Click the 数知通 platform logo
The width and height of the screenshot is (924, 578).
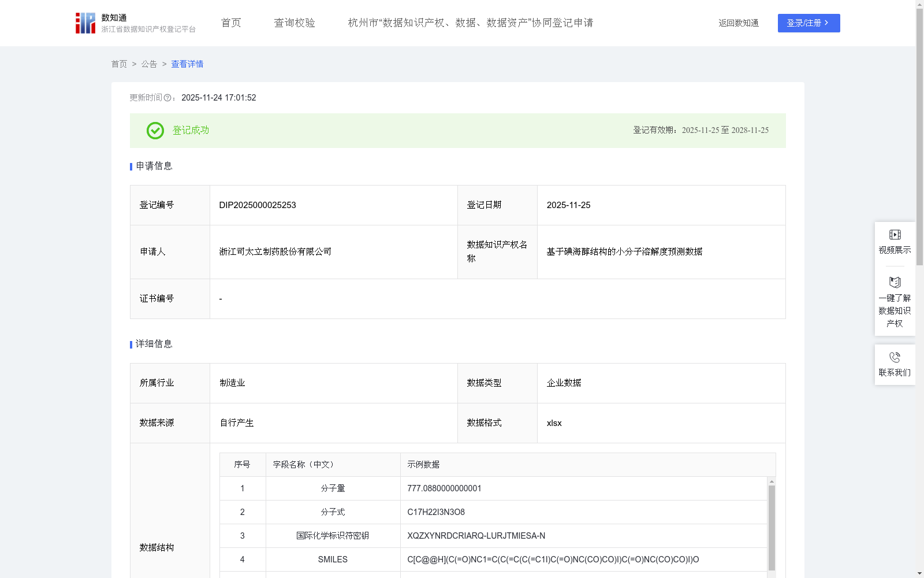tap(135, 23)
